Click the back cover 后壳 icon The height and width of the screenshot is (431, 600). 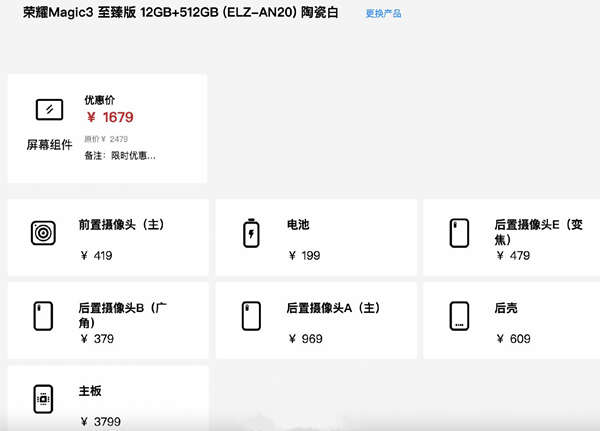[459, 316]
